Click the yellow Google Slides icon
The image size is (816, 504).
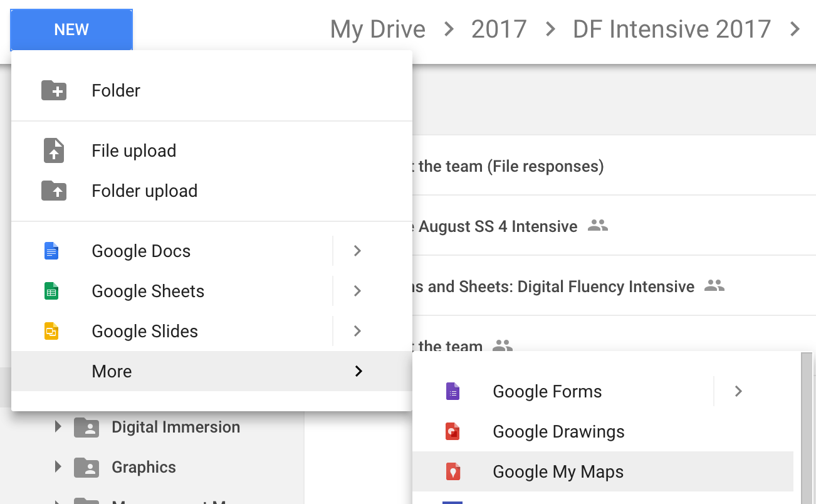click(51, 332)
